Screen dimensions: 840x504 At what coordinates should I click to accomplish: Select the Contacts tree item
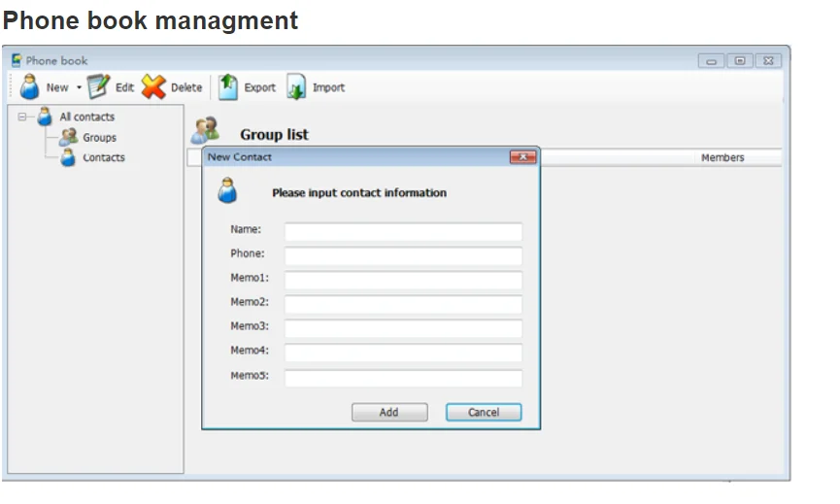[103, 157]
